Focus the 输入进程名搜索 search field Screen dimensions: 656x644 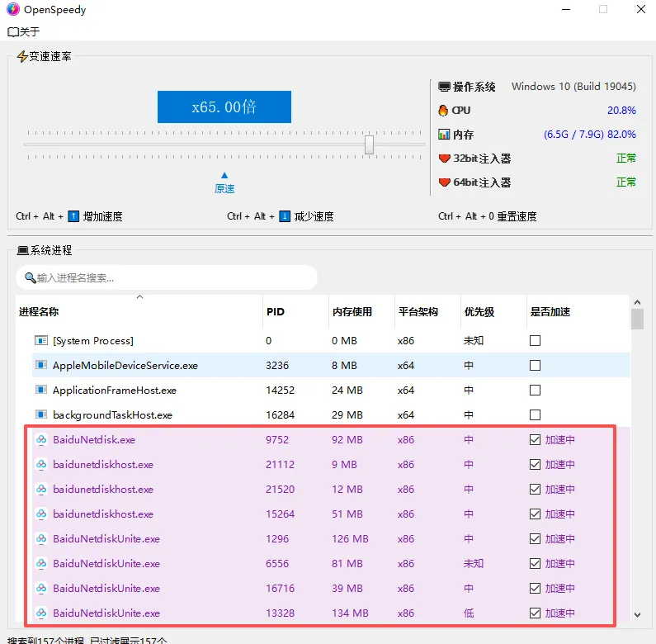pos(167,277)
